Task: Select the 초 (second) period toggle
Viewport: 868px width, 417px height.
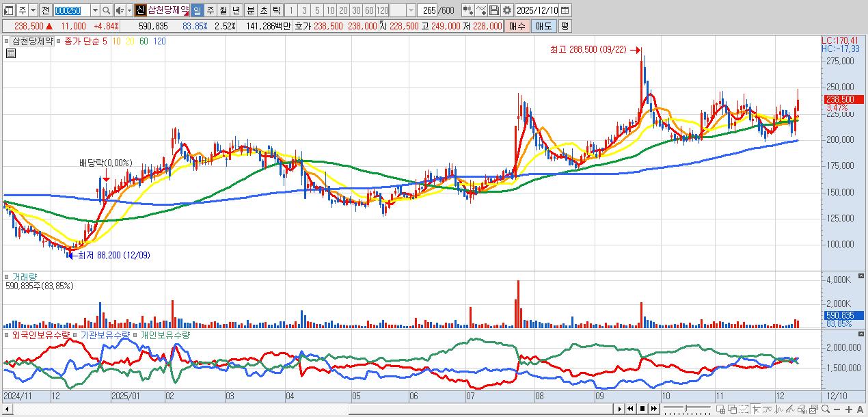Action: click(x=263, y=10)
